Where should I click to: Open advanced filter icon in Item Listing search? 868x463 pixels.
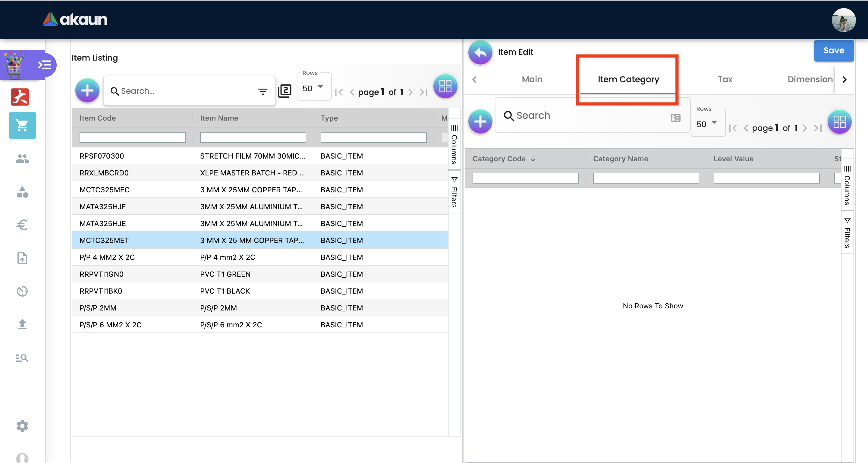pyautogui.click(x=263, y=91)
